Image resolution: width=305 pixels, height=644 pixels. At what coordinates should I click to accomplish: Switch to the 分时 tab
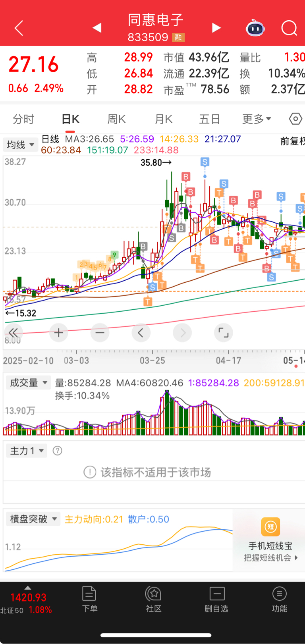23,119
